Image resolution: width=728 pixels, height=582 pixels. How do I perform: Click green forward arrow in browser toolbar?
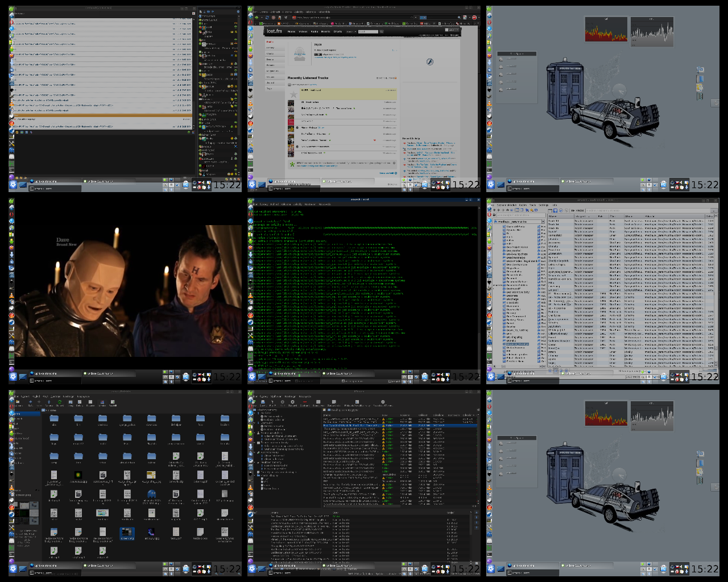tap(257, 18)
